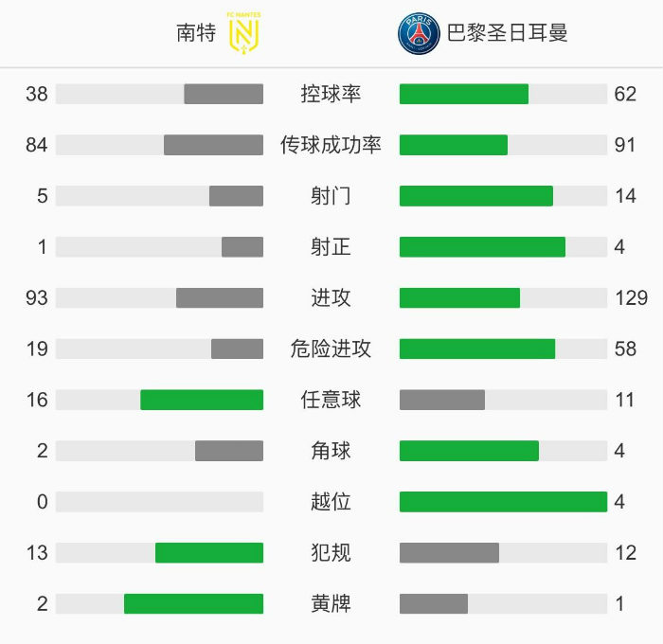This screenshot has width=663, height=644.
Task: Click the FC Nantes yellow crest logo
Action: (244, 33)
